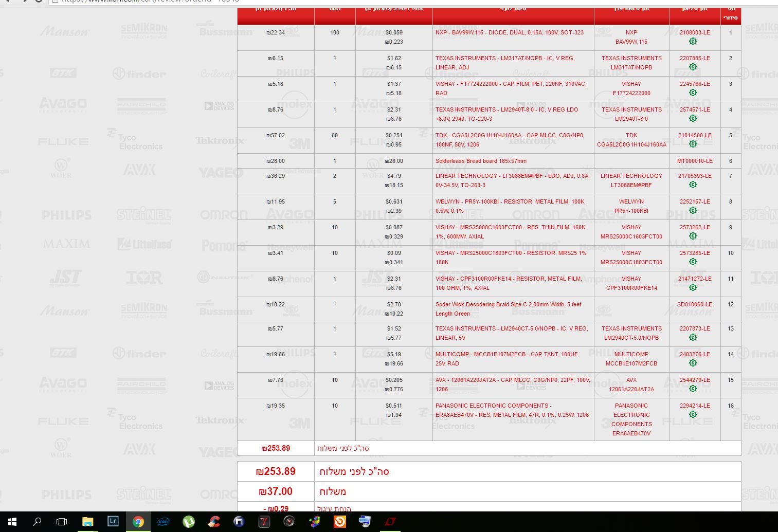Click the green icon under part 21705393-LE
The width and height of the screenshot is (778, 532).
pos(693,185)
